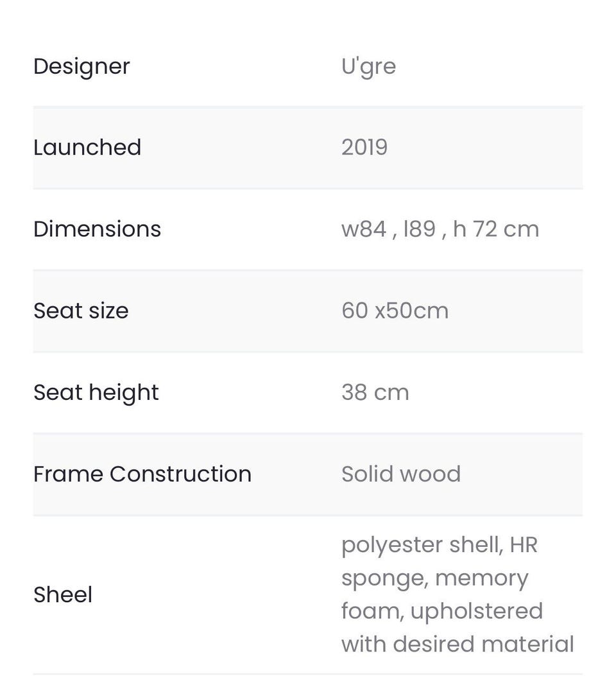Click the Seat height label
Screen dimensions: 616x676
point(96,392)
